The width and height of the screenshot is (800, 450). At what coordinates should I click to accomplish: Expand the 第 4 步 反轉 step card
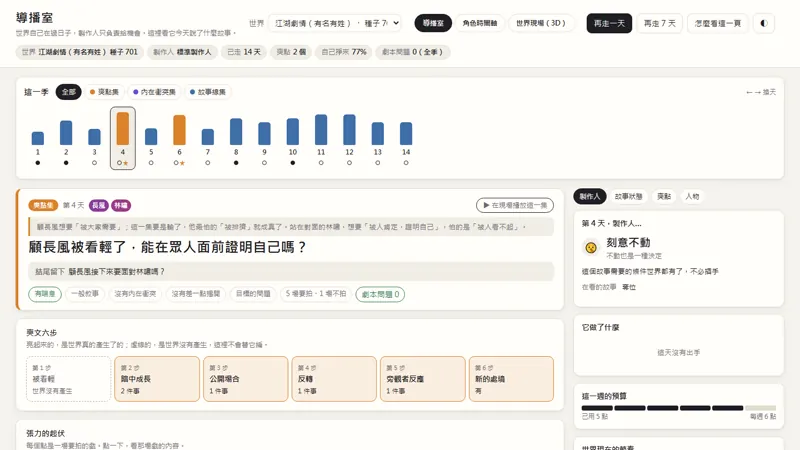point(334,379)
